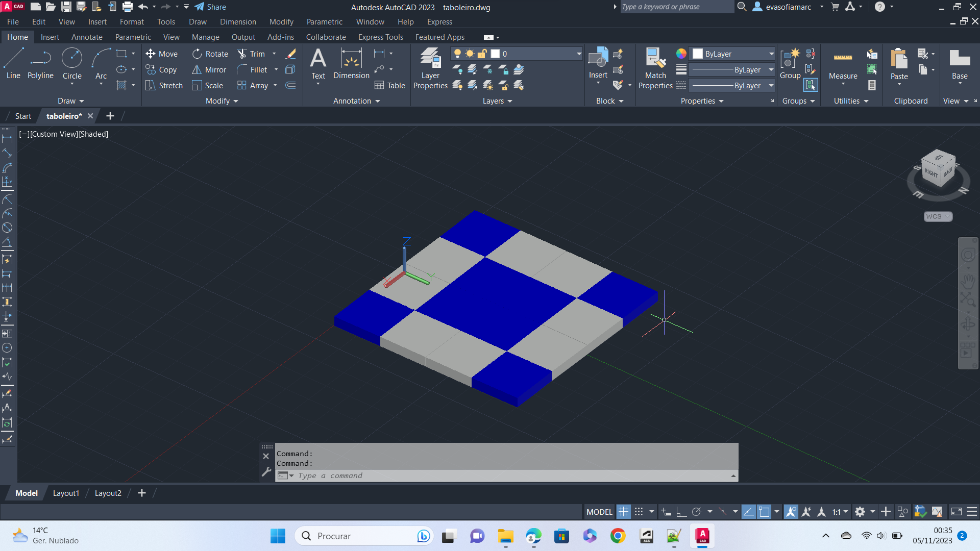Switch to the Start tab
This screenshot has height=551, width=980.
pyautogui.click(x=23, y=116)
